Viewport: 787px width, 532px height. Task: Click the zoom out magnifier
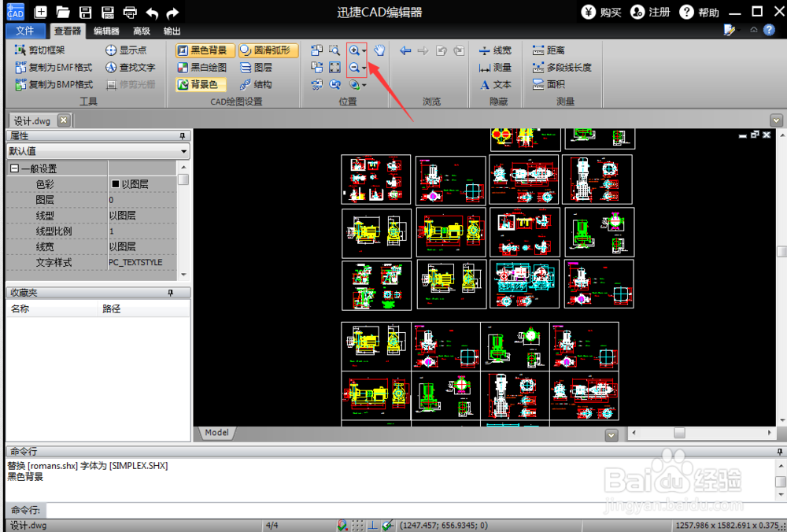pyautogui.click(x=354, y=67)
